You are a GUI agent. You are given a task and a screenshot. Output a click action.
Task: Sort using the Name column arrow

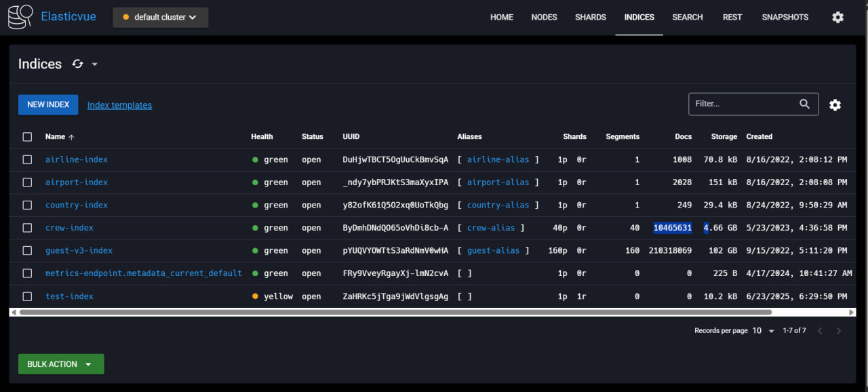click(72, 137)
